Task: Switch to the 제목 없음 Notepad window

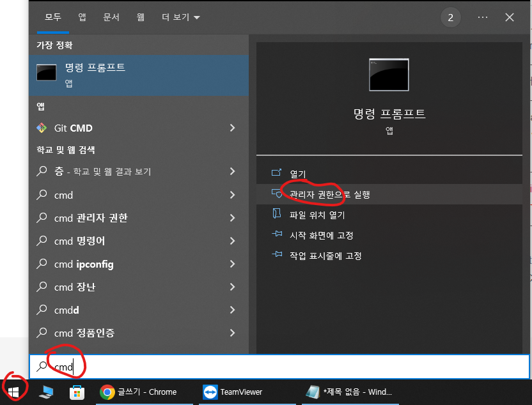Action: [350, 392]
